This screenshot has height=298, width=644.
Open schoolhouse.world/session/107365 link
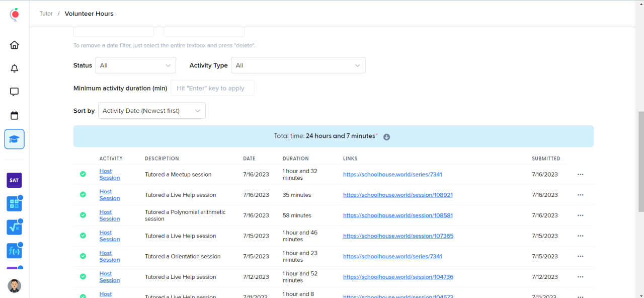398,236
